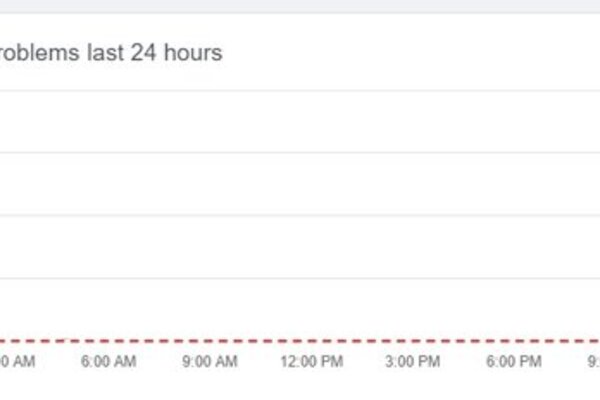
Task: Click the cut-off AM label at left edge
Action: click(x=18, y=361)
